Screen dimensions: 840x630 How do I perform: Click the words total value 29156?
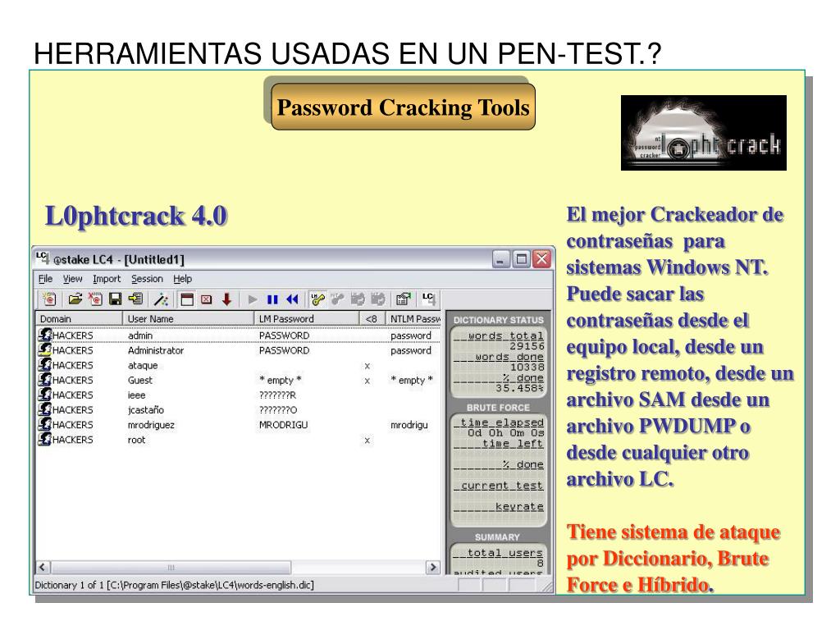coord(527,346)
